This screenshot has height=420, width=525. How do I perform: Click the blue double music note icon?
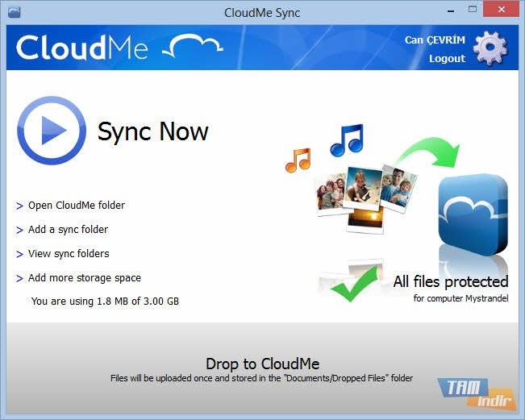pyautogui.click(x=347, y=140)
